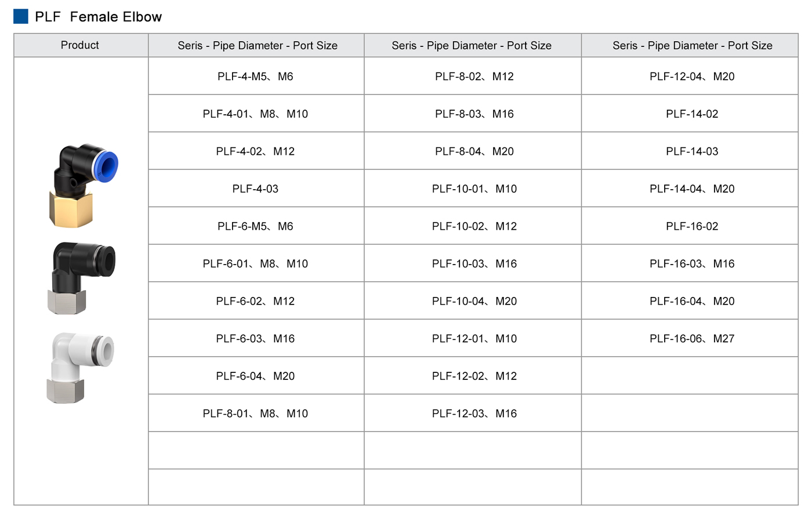Select PLF-8-02、M12 cell
Viewport: 812px width, 518px height.
(473, 76)
